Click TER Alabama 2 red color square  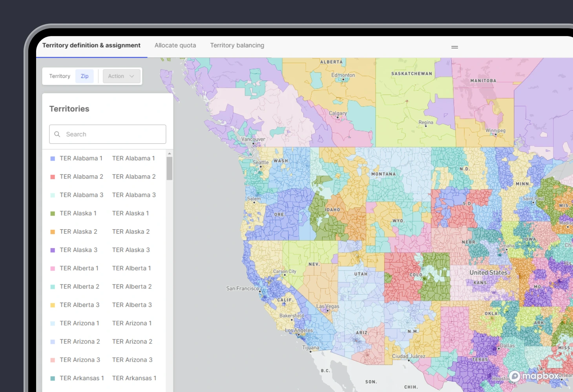(x=52, y=176)
